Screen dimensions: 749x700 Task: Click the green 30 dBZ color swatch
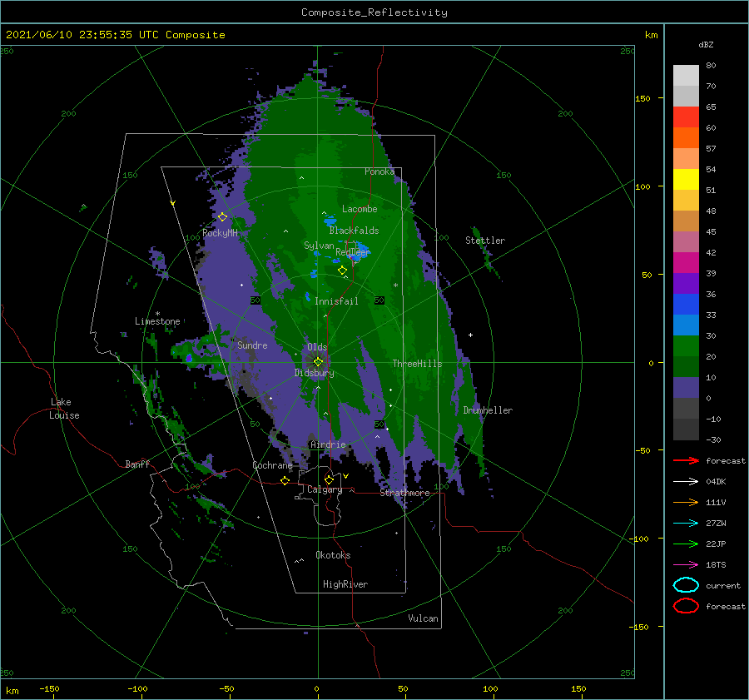(x=686, y=346)
